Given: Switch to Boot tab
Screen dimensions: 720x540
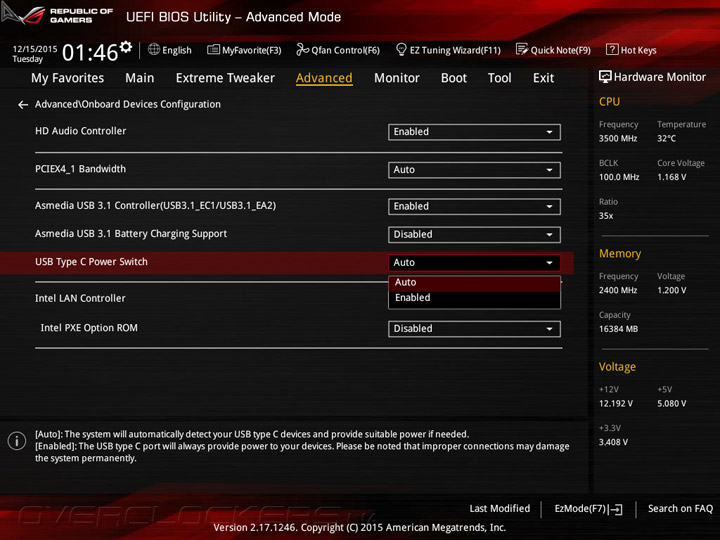Looking at the screenshot, I should [x=454, y=78].
